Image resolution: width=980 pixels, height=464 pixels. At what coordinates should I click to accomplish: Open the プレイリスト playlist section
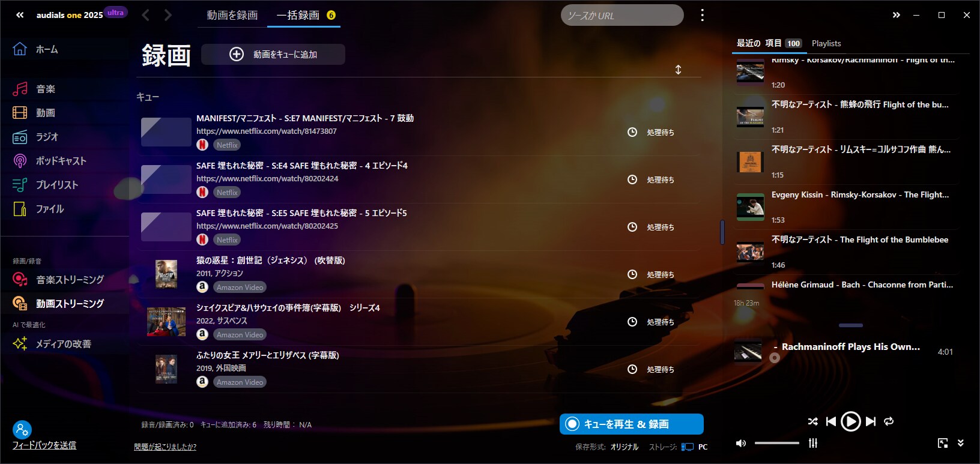tap(46, 185)
